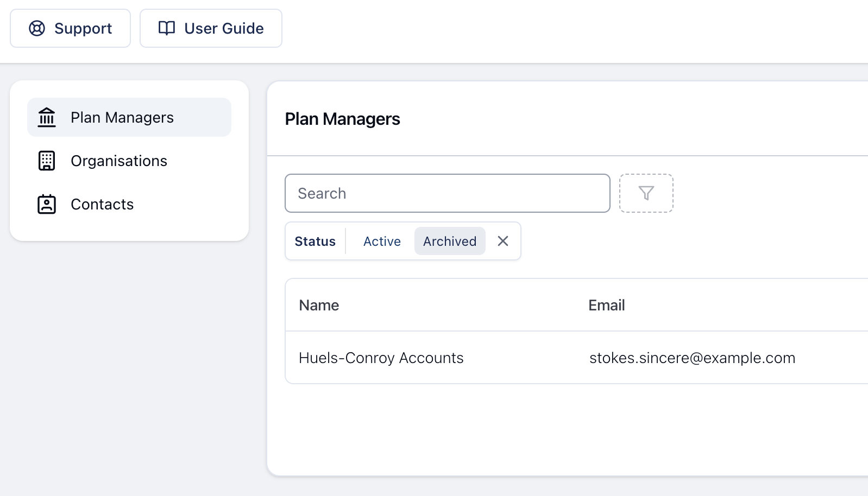The height and width of the screenshot is (496, 868).
Task: Open the filter funnel icon button
Action: pos(646,193)
